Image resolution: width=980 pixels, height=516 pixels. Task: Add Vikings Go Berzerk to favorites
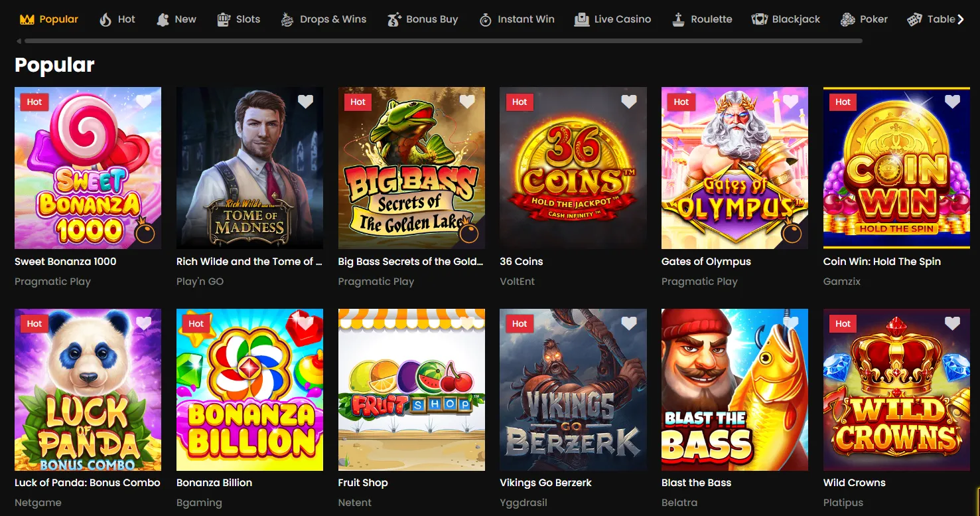(629, 323)
